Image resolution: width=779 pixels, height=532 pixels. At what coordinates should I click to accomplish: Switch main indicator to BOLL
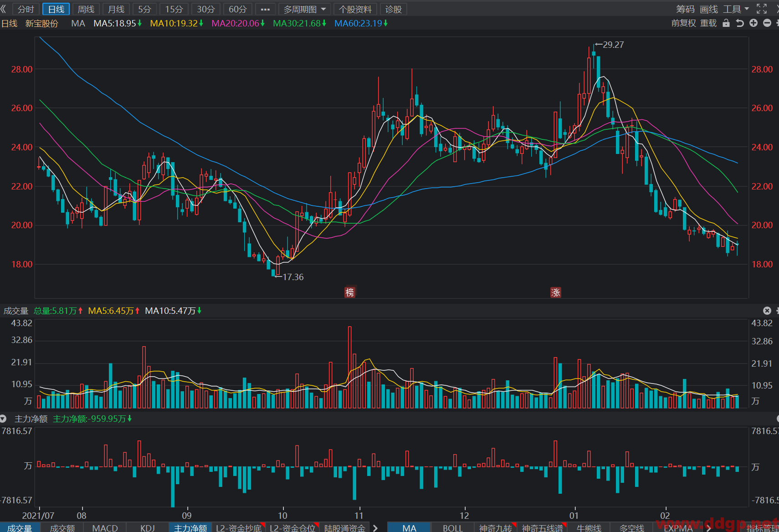452,528
